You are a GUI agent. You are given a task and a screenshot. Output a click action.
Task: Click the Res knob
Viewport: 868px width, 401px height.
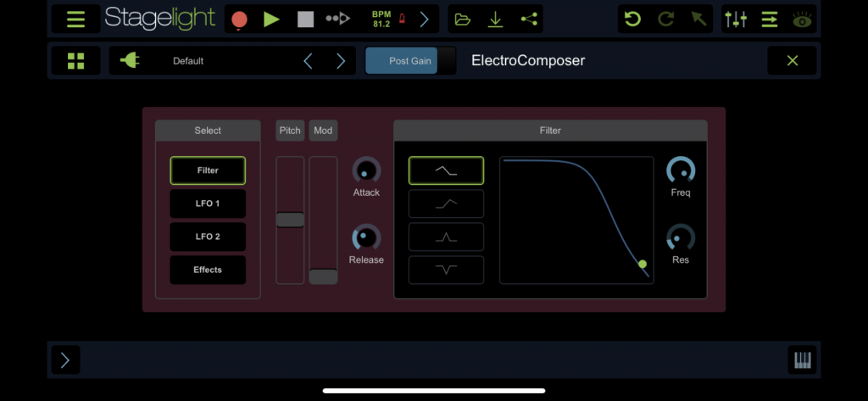[x=681, y=237]
